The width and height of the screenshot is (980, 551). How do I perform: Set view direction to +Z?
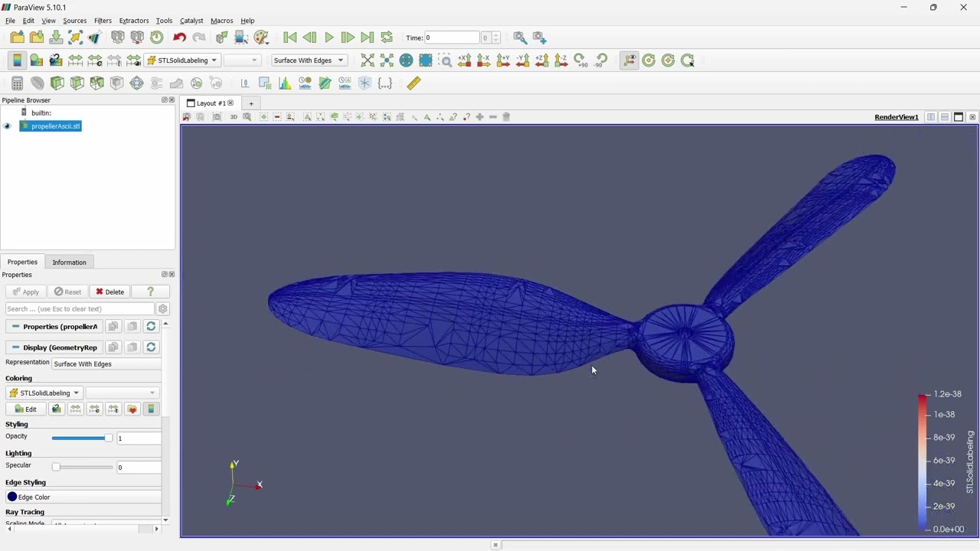tap(541, 60)
